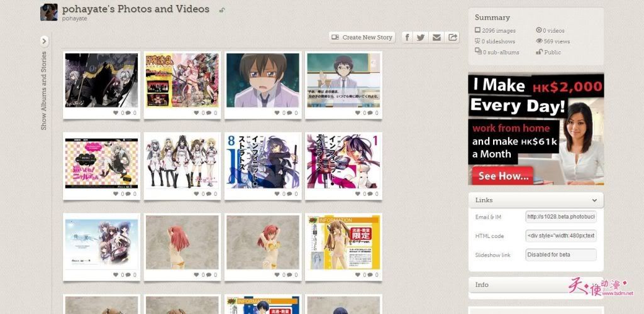
Task: Like the classroom teacher image
Action: pyautogui.click(x=358, y=113)
